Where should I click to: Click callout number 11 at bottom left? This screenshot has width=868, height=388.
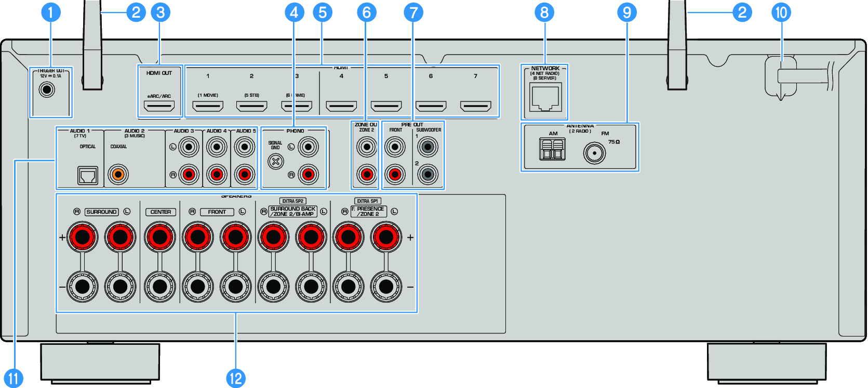coord(14,378)
